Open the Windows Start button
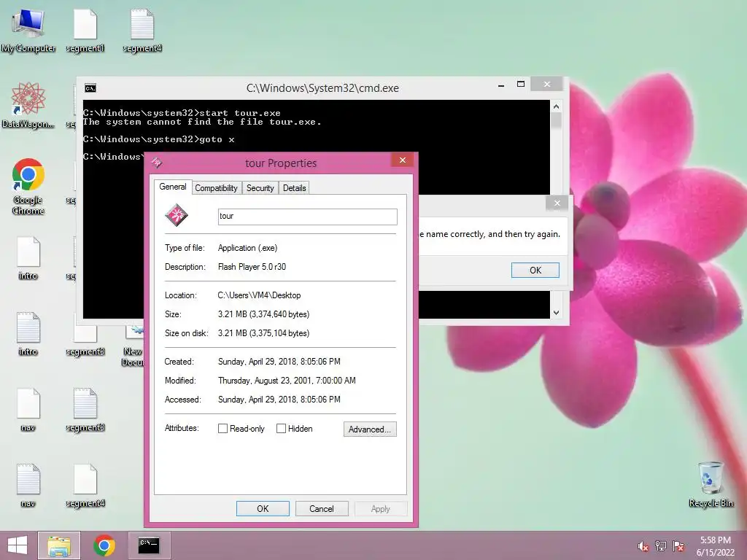Screen dimensions: 747x560 pyautogui.click(x=18, y=545)
